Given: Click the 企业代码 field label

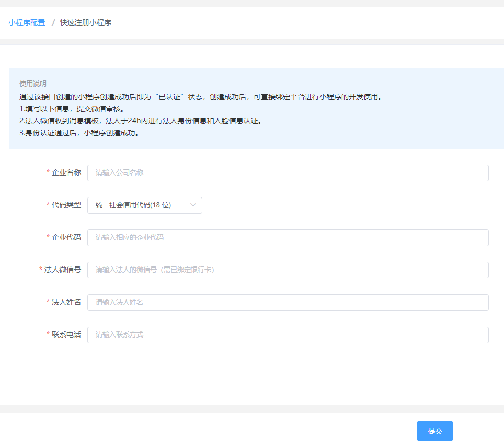Looking at the screenshot, I should click(x=66, y=238).
